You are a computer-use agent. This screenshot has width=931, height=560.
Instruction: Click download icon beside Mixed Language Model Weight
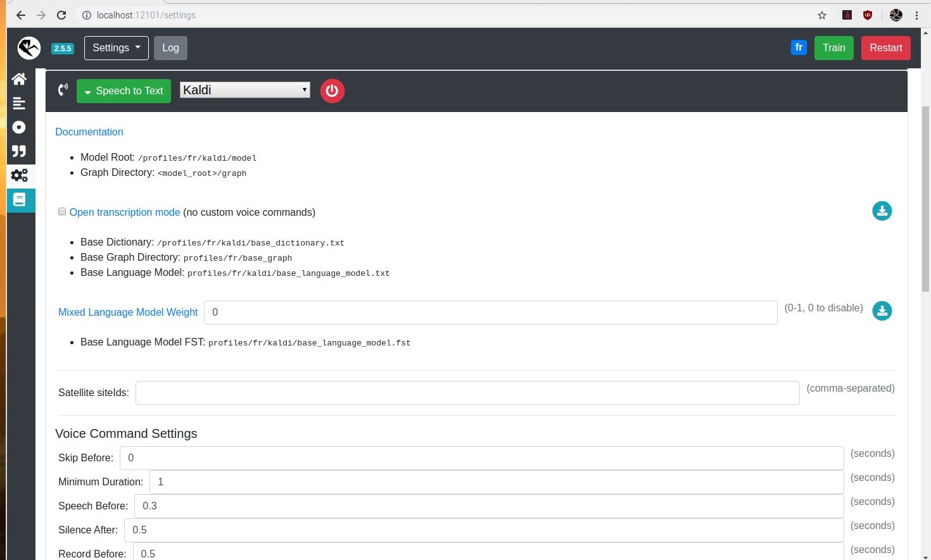(x=882, y=311)
